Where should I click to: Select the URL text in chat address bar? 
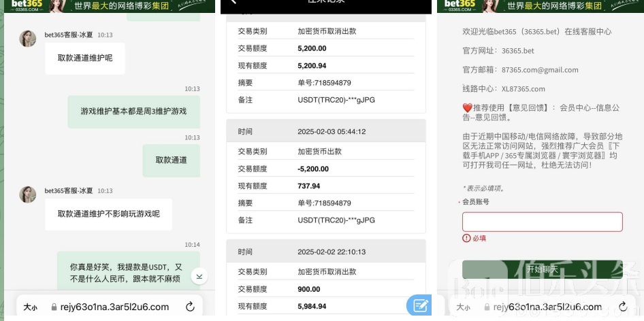pos(116,307)
